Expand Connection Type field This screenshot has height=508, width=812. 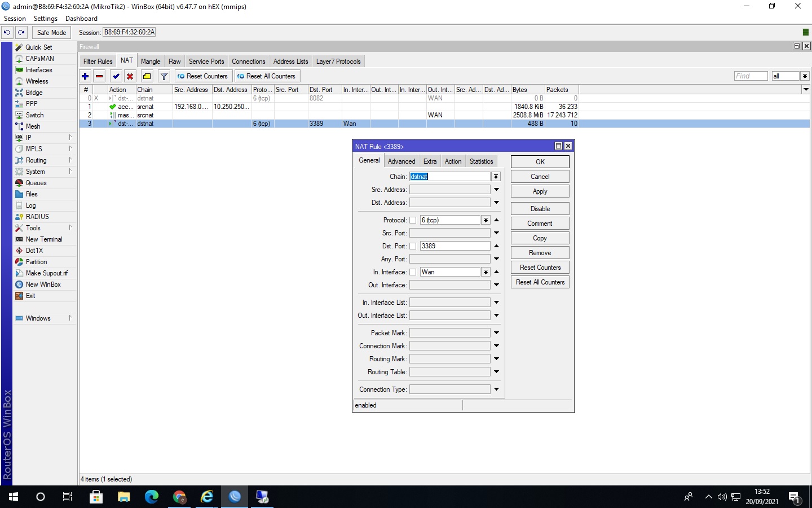[x=496, y=389]
